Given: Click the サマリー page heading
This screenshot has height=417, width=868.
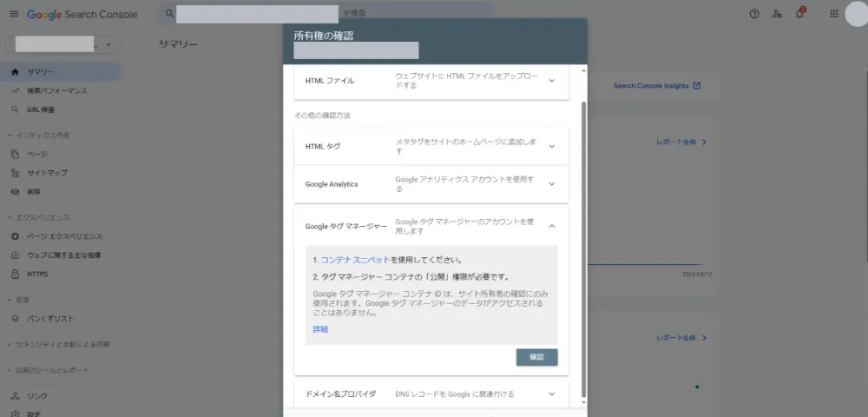Looking at the screenshot, I should tap(178, 44).
